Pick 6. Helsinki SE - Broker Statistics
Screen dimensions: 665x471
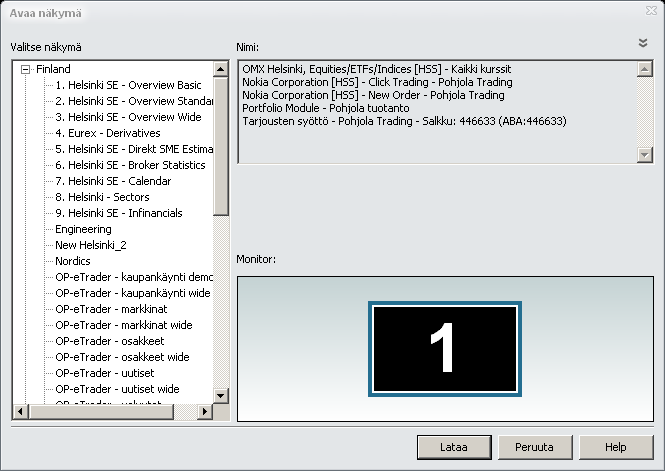tap(130, 165)
